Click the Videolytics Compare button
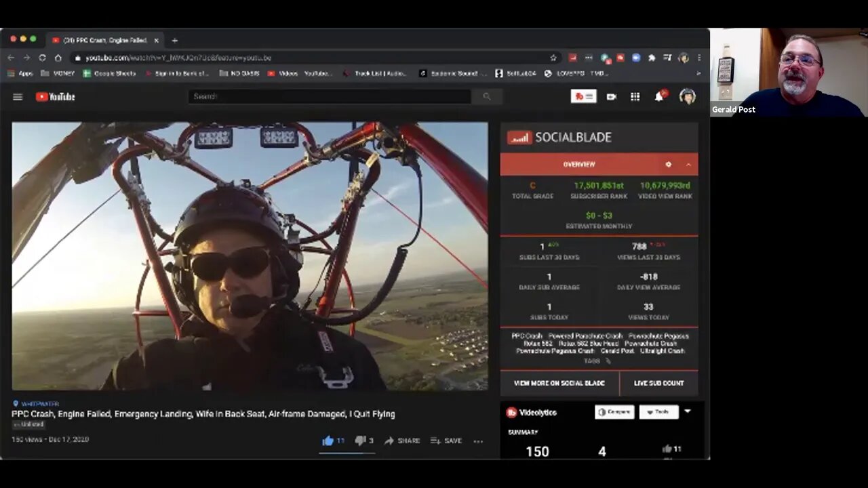The width and height of the screenshot is (868, 488). (614, 412)
